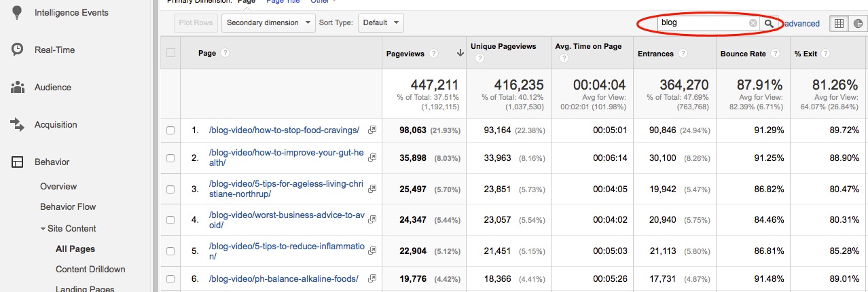Click in the blog search input field
The width and height of the screenshot is (868, 292).
click(x=702, y=23)
